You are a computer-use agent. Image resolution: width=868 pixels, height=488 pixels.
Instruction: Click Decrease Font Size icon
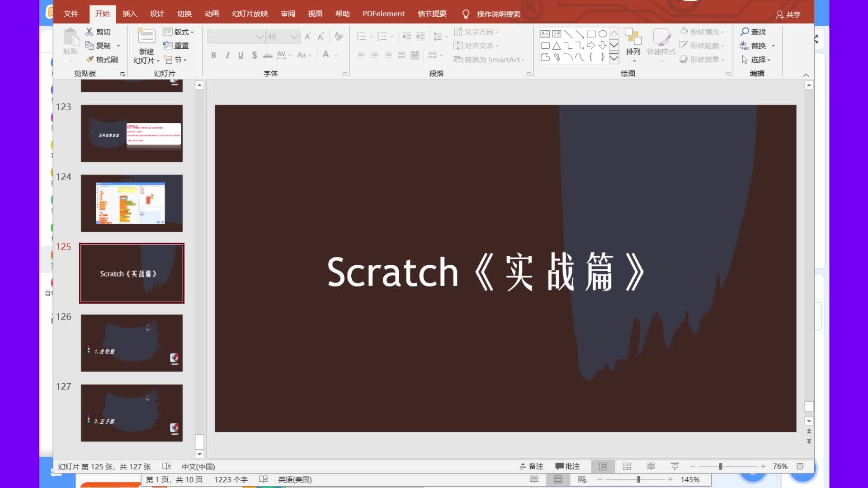(x=321, y=37)
